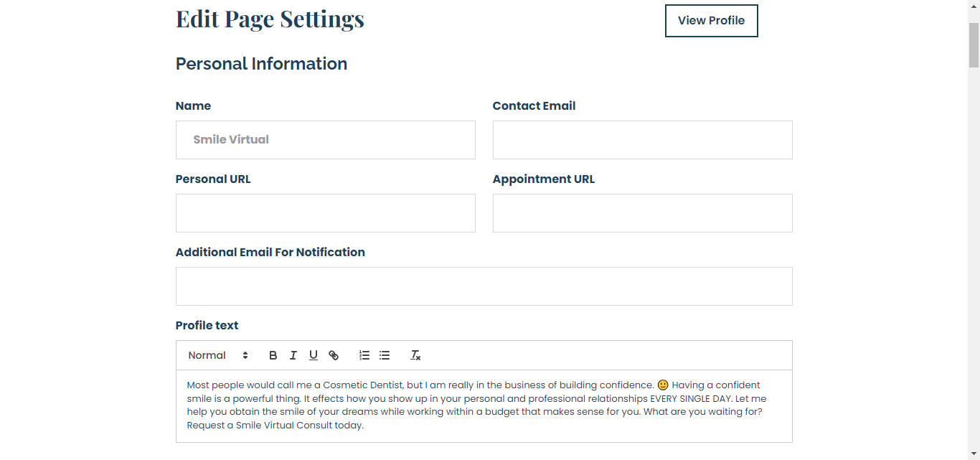Image resolution: width=980 pixels, height=460 pixels.
Task: Select the Personal URL input field
Action: [x=326, y=213]
